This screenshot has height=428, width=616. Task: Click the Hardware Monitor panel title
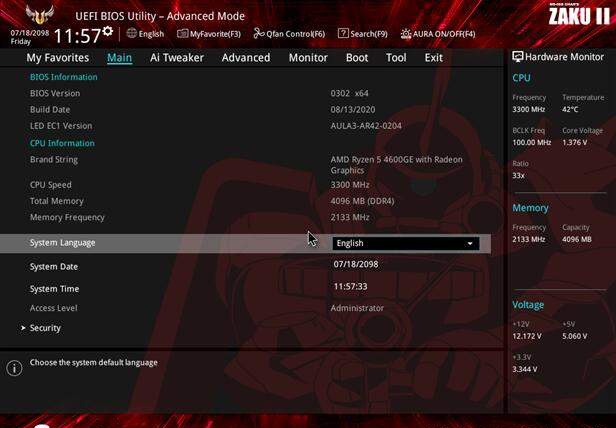(x=564, y=57)
